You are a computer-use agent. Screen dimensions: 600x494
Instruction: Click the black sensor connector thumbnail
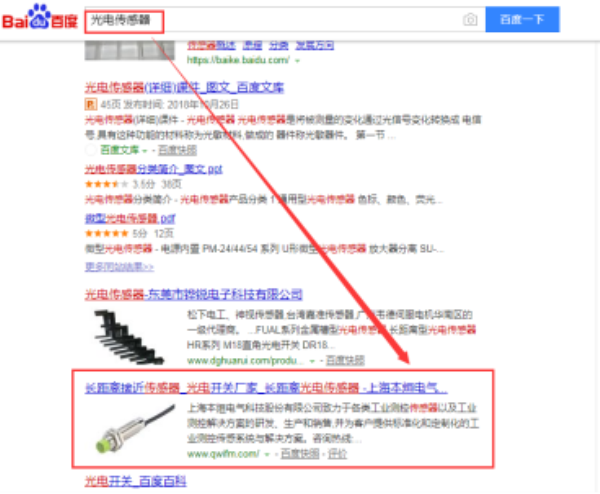tap(129, 337)
